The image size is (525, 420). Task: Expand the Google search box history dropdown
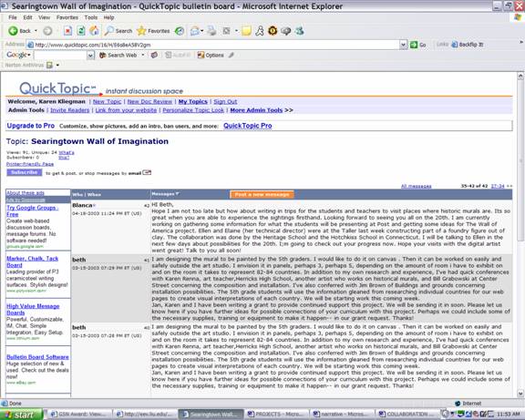point(90,56)
